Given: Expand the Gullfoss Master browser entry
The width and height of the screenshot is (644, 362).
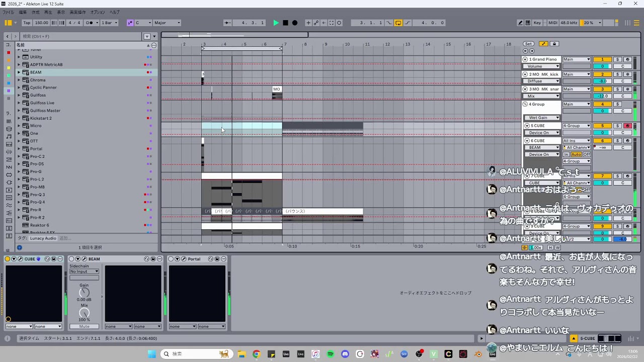Looking at the screenshot, I should [x=19, y=111].
